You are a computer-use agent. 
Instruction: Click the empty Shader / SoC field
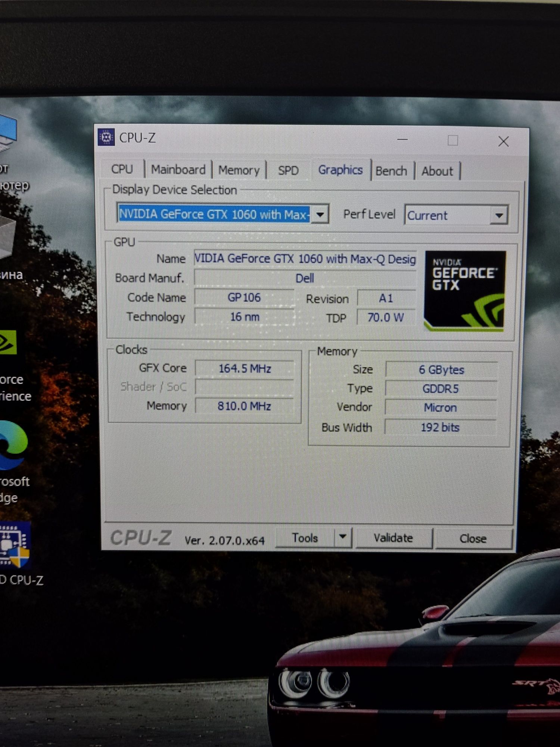[245, 387]
